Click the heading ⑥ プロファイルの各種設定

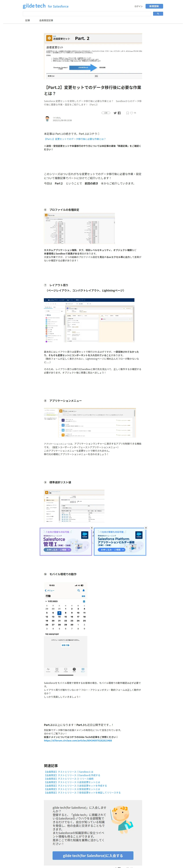pos(61,210)
